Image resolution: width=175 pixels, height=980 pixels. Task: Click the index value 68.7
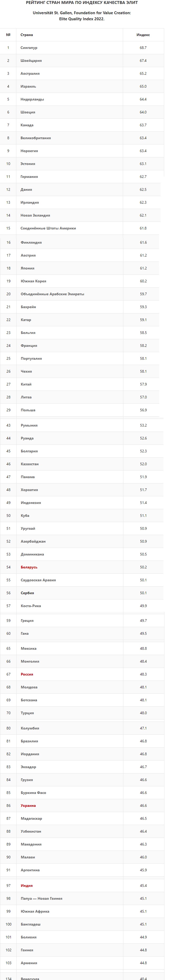point(143,48)
